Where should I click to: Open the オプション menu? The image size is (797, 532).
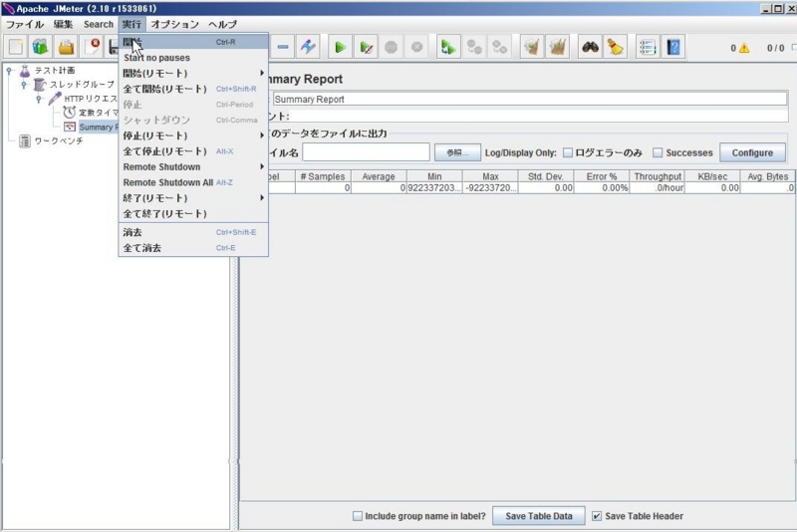click(174, 24)
